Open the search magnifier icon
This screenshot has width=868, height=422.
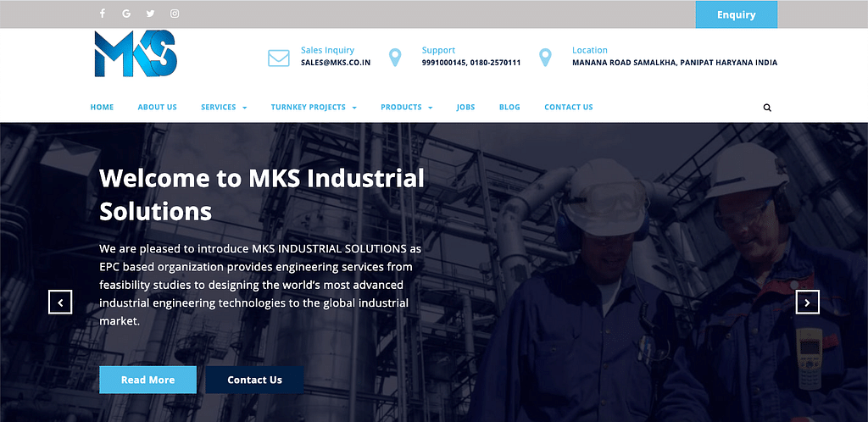coord(767,108)
